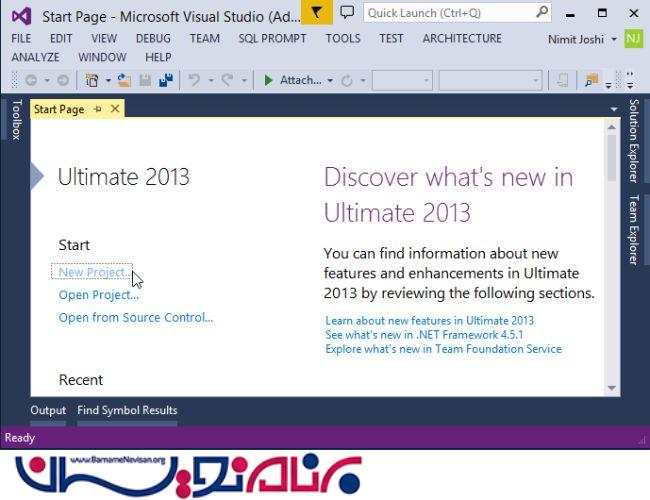Click the New Project... link
Screen dimensions: 650x500
[94, 272]
